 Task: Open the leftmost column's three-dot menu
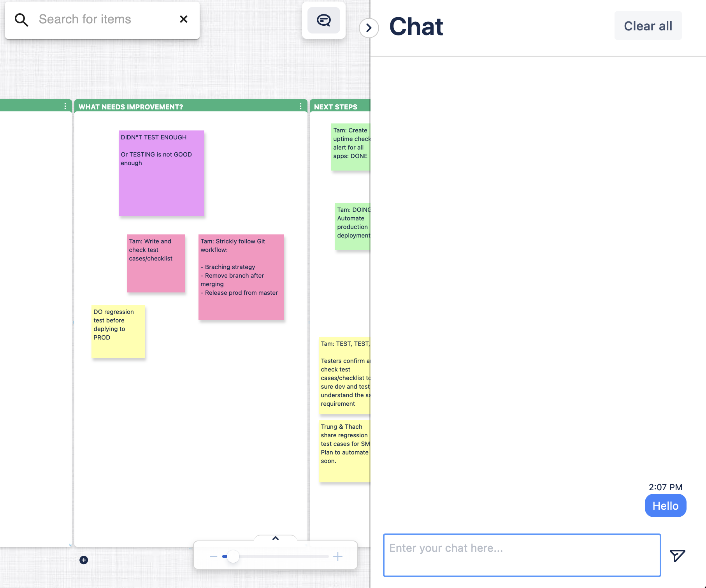click(x=65, y=106)
